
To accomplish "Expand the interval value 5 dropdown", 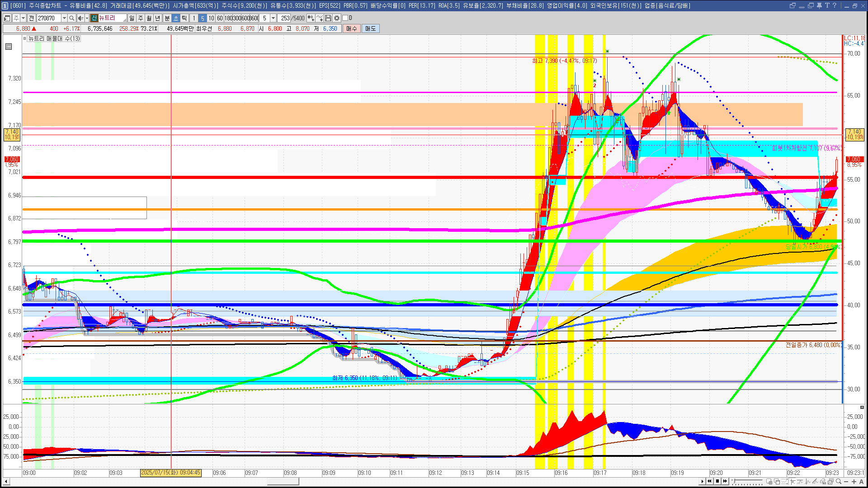I will click(x=273, y=18).
